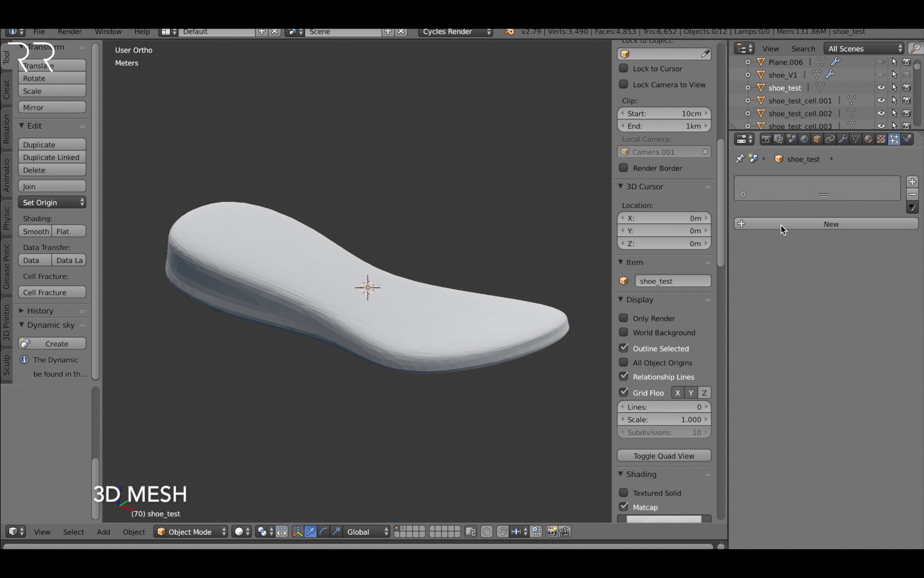Screen dimensions: 924x578
Task: Enable the Textured Solid shading option
Action: (624, 493)
